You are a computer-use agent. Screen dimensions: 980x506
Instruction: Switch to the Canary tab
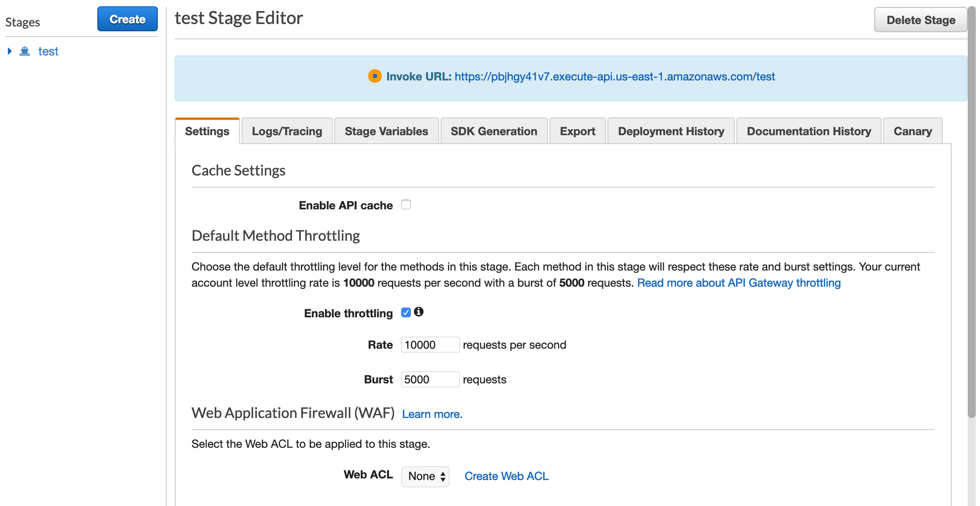click(x=912, y=131)
